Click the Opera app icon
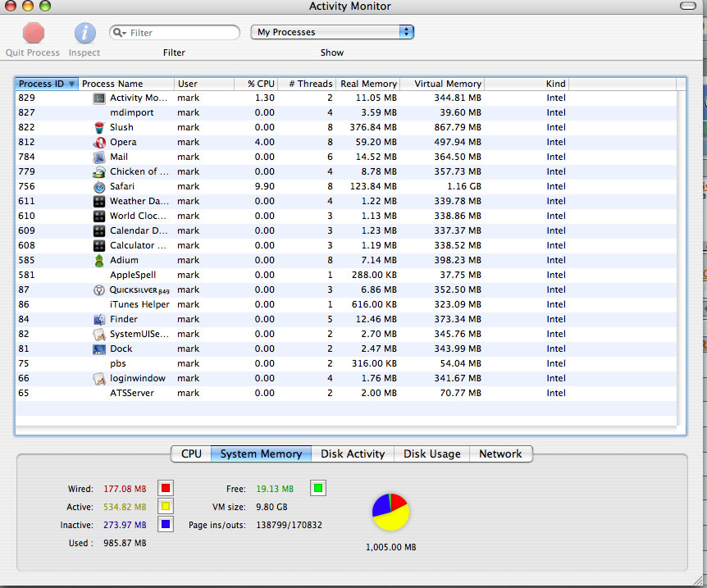This screenshot has height=588, width=707. (99, 143)
